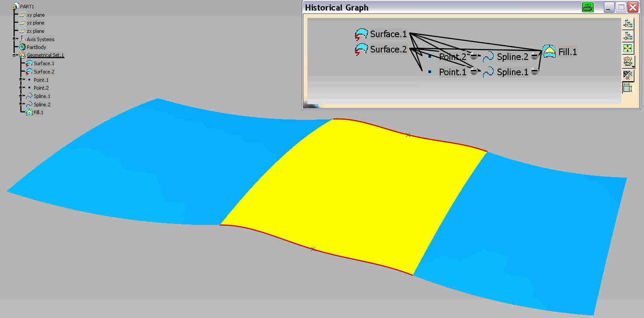The height and width of the screenshot is (318, 644).
Task: Pick the point marker on the lower red spline
Action: coord(313,249)
